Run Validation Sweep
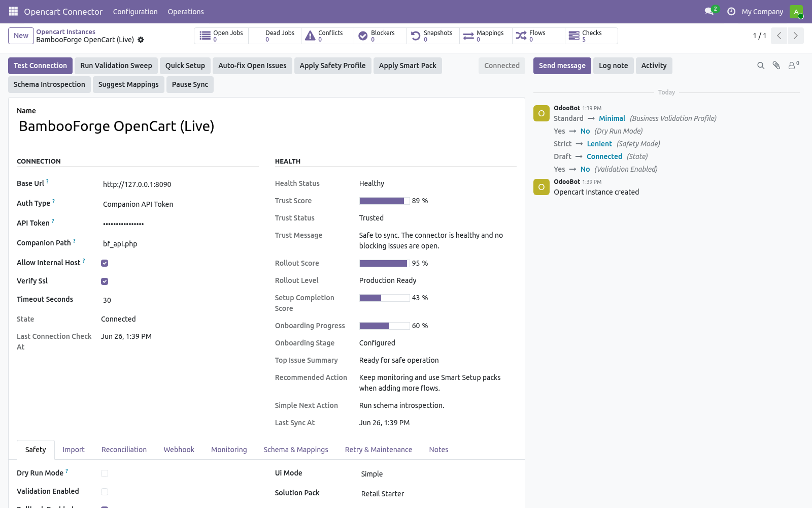Screen dimensions: 812x508 (116, 66)
